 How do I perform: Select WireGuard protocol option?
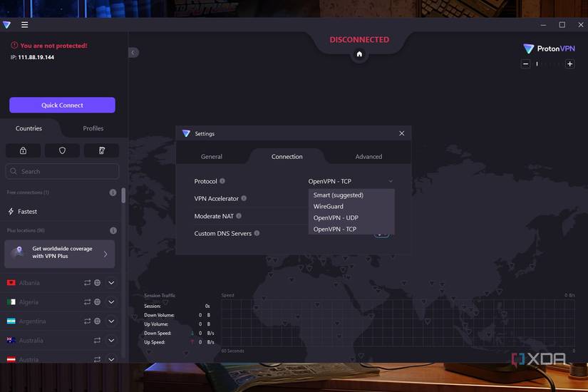pos(351,206)
